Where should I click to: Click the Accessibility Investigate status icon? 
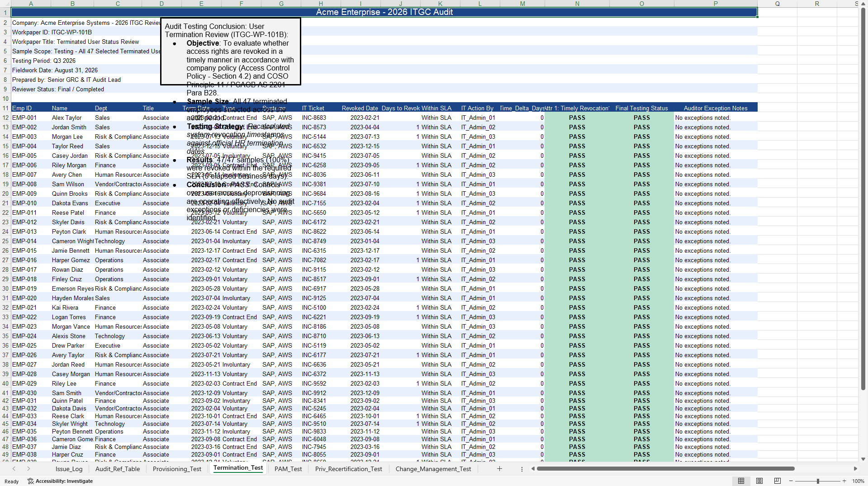31,481
